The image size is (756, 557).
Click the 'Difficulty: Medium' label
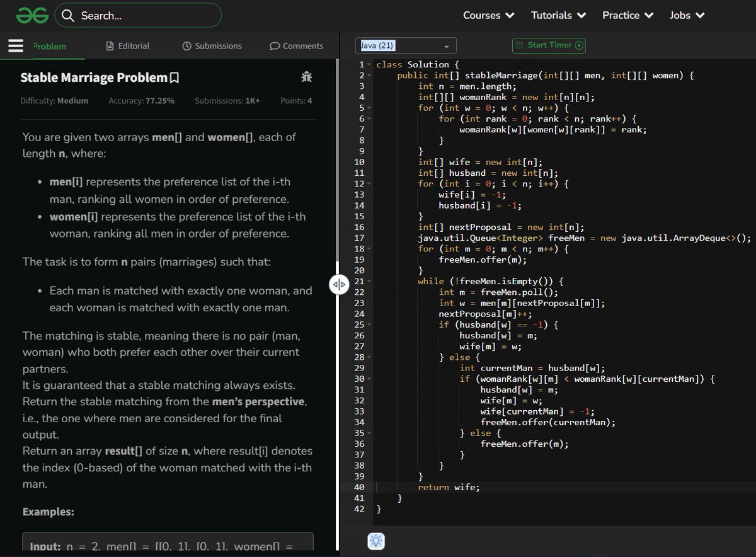click(54, 101)
